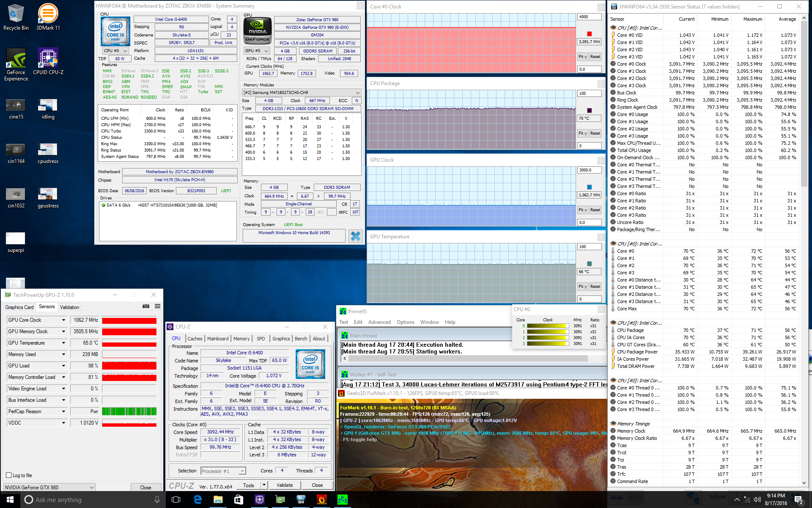Open the Test menu in Prime95

(344, 322)
